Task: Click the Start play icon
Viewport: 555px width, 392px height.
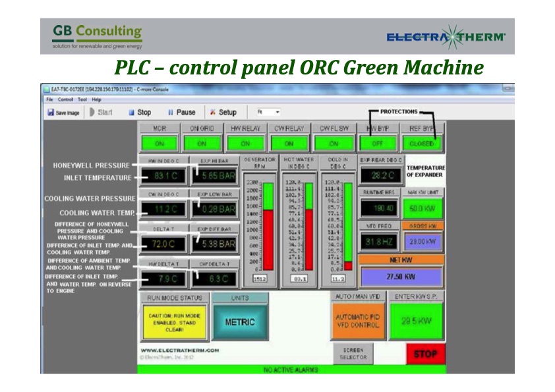Action: pyautogui.click(x=92, y=112)
